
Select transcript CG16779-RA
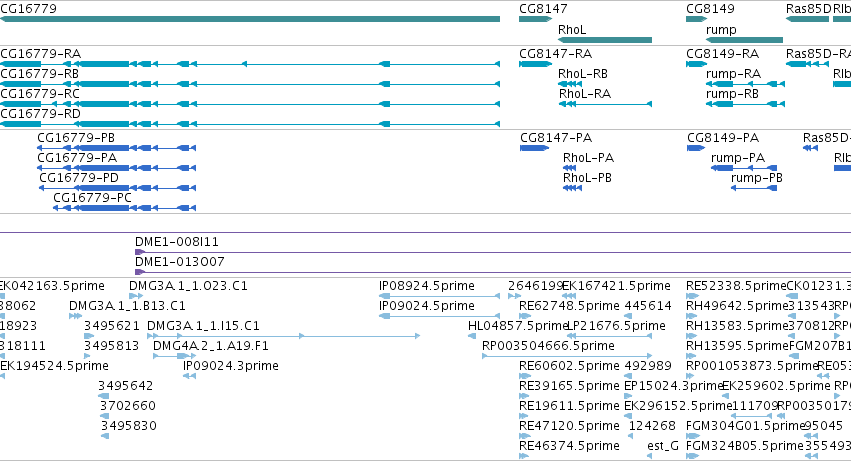click(250, 64)
